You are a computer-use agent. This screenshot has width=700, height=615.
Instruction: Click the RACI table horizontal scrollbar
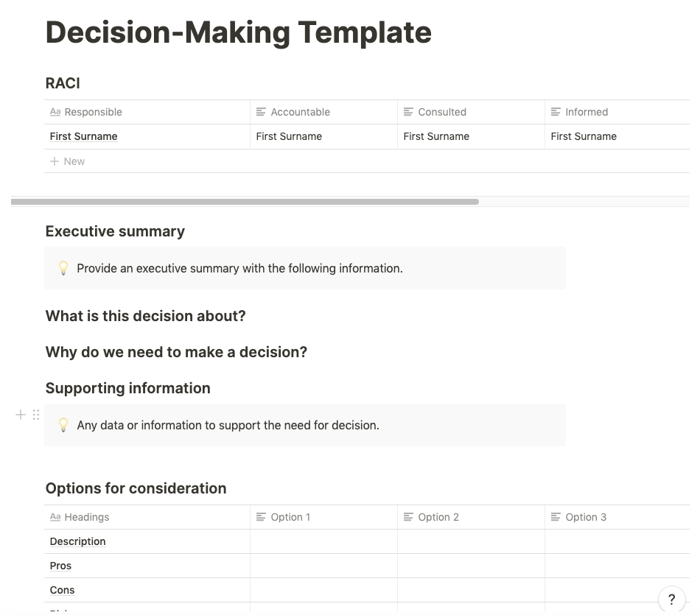(x=245, y=202)
